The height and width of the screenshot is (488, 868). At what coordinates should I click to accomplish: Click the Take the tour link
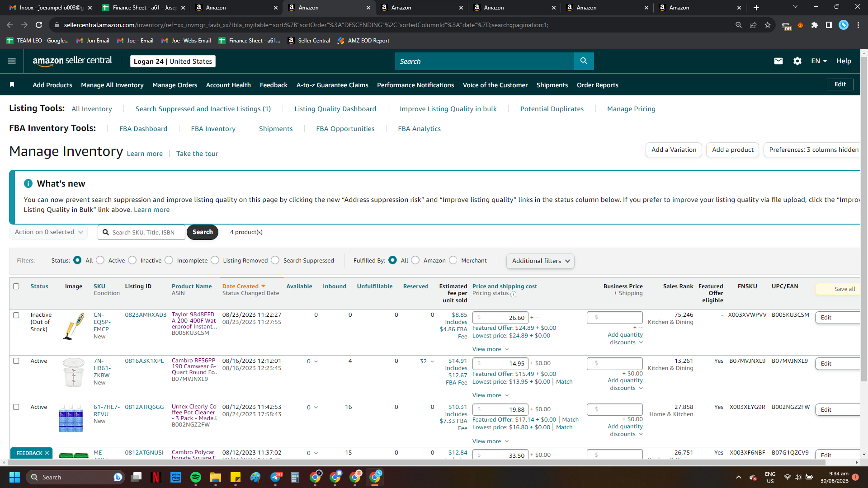click(197, 154)
